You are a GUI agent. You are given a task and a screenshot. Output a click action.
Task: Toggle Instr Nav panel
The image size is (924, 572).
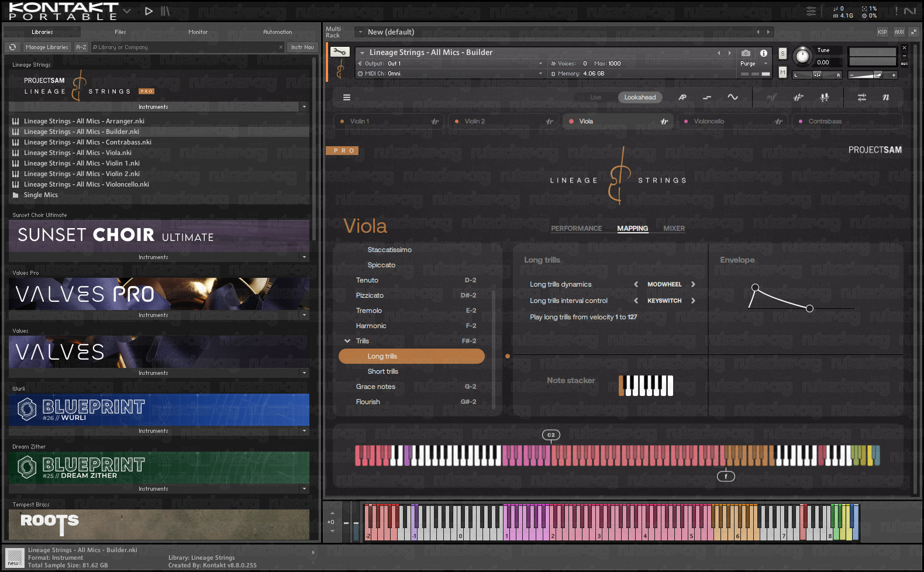(302, 47)
